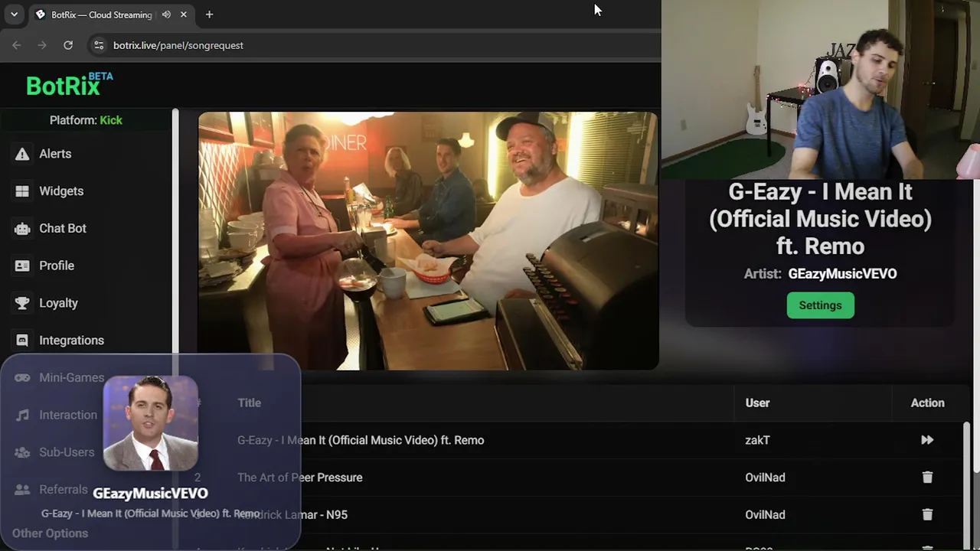Click the Other Options sidebar heading
The image size is (980, 551).
tap(50, 533)
